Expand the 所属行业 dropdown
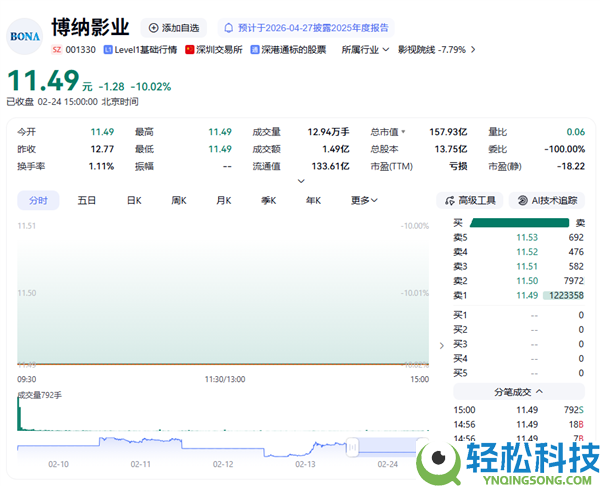Viewport: 600px width, 486px height. 365,49
